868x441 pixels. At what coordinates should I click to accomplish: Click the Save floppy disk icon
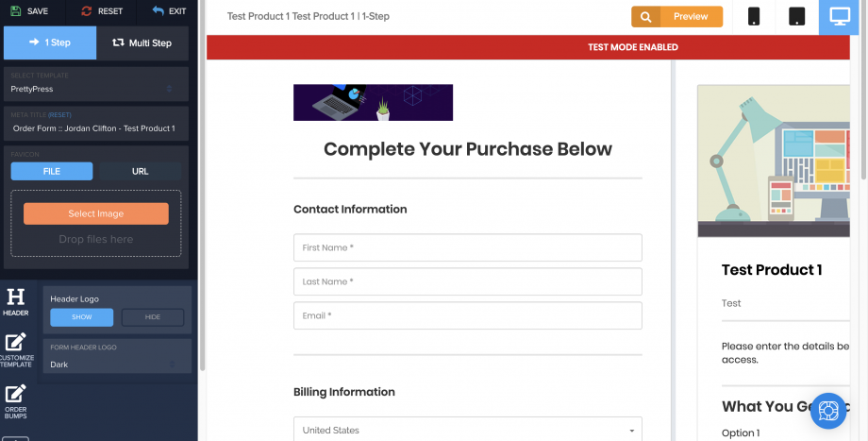coord(15,11)
